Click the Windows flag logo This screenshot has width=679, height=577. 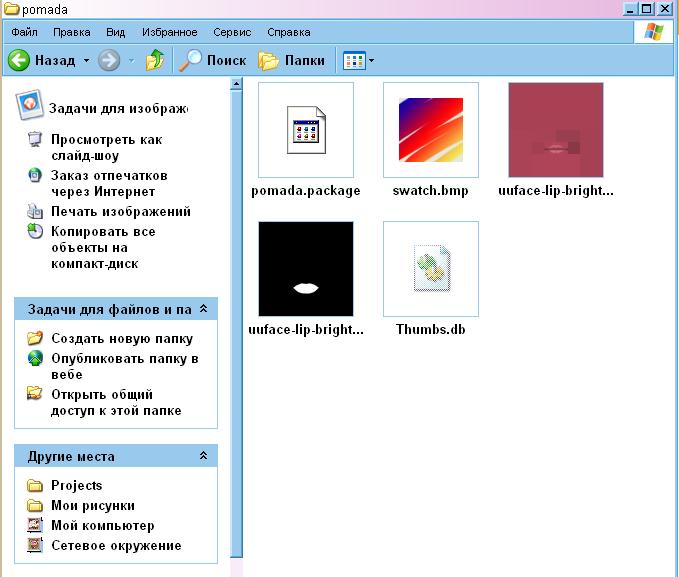tap(654, 32)
